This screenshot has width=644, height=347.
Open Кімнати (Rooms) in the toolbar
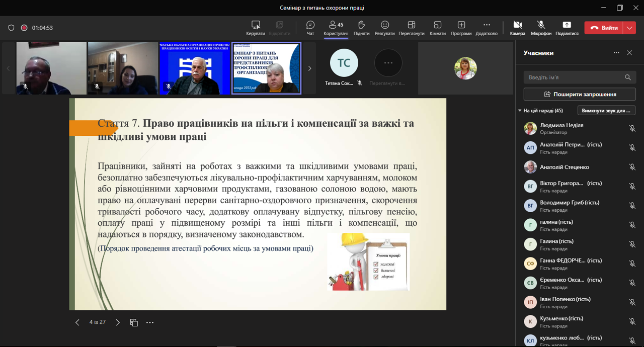click(x=437, y=28)
